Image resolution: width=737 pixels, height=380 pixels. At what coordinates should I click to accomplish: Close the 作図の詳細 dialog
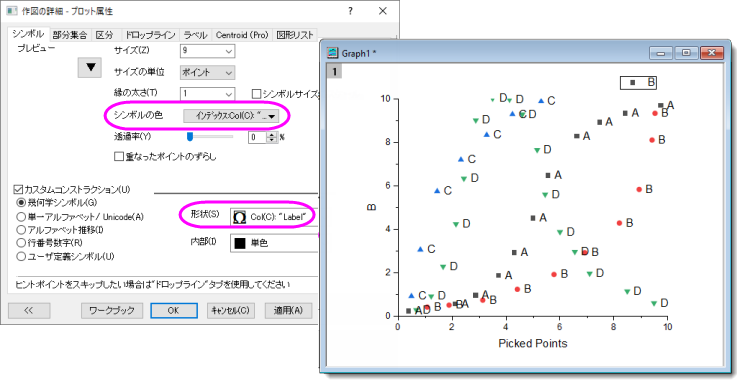pos(383,11)
